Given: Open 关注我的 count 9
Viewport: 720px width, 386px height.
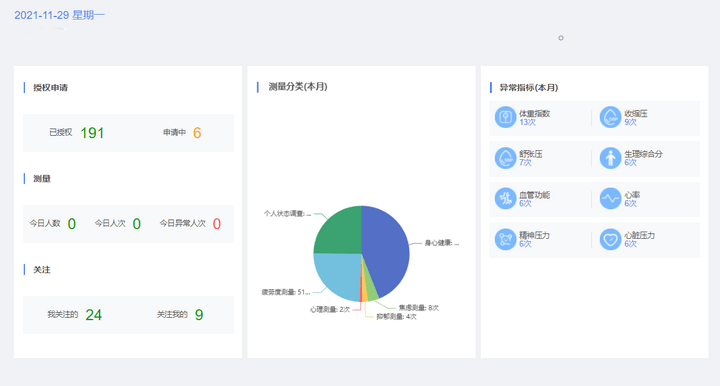Looking at the screenshot, I should click(199, 315).
